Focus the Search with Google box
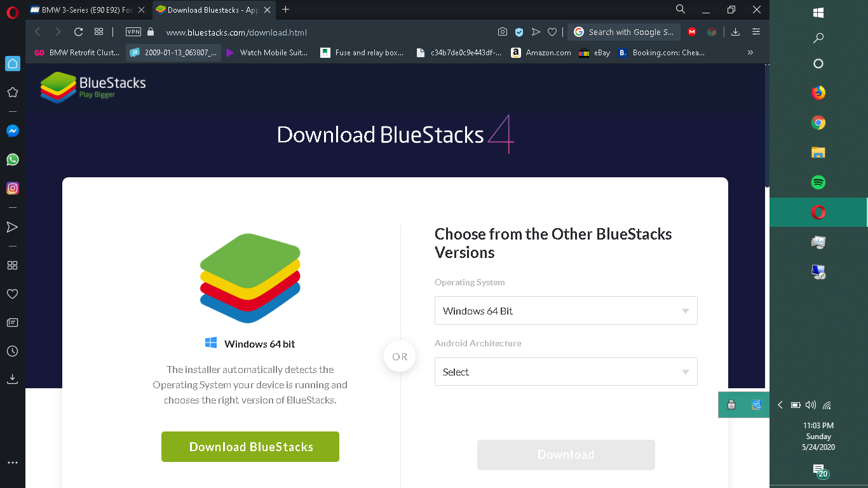The height and width of the screenshot is (488, 868). tap(624, 32)
